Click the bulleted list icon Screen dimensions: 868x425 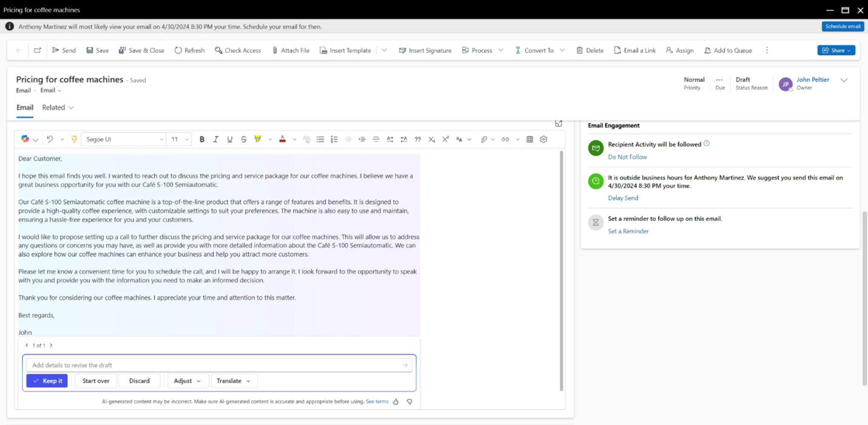click(320, 140)
